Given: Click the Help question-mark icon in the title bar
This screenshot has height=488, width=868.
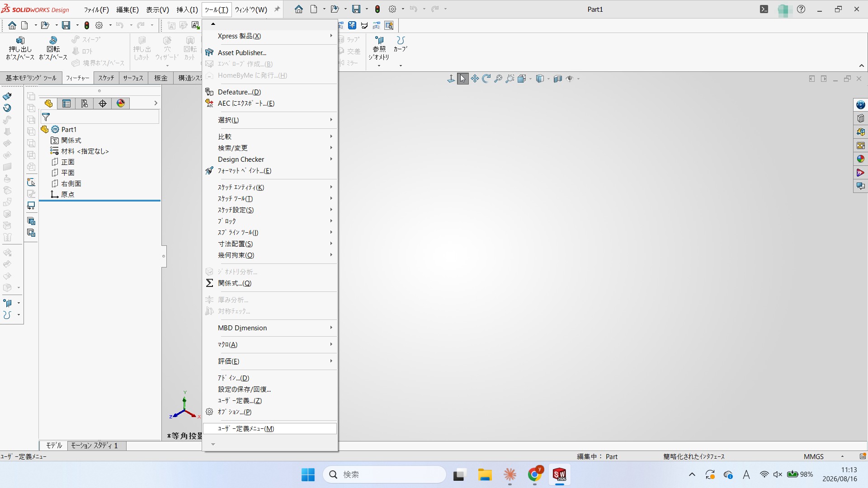Looking at the screenshot, I should click(801, 9).
